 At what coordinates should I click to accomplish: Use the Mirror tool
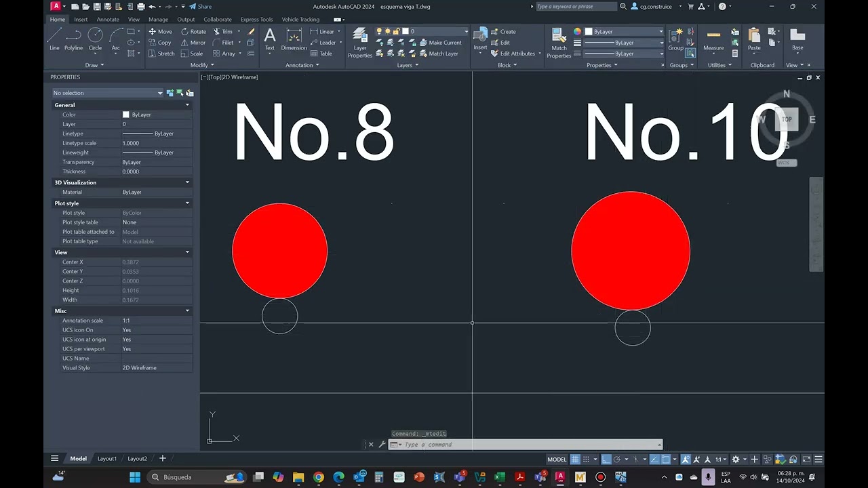(193, 42)
